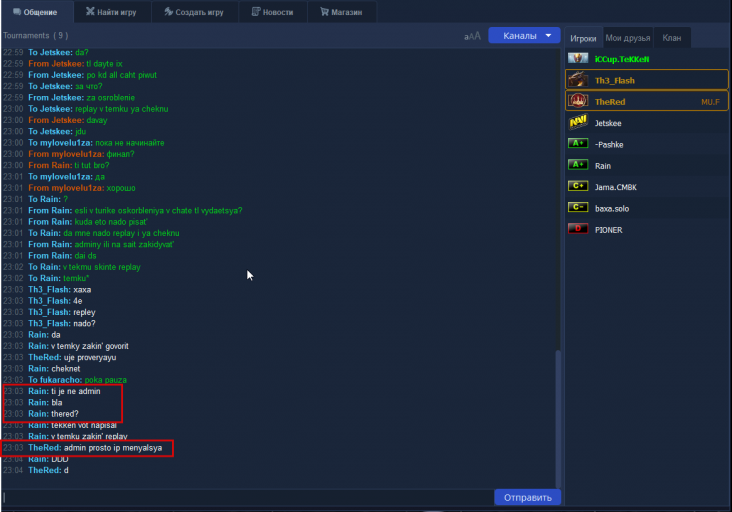Viewport: 732px width, 512px height.
Task: Click Rain name in 'cheknet' message
Action: coord(38,368)
